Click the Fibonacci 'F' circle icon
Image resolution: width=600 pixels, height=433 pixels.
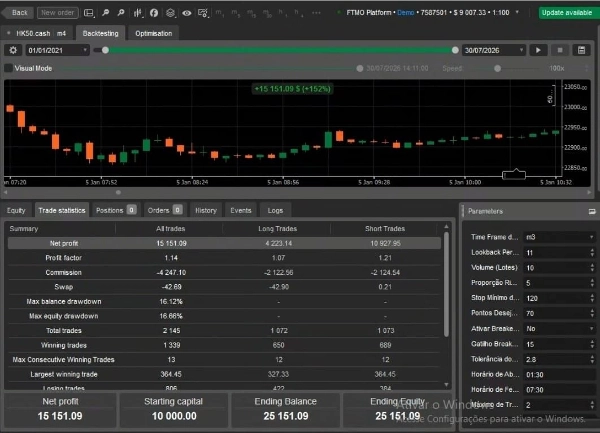click(x=154, y=13)
